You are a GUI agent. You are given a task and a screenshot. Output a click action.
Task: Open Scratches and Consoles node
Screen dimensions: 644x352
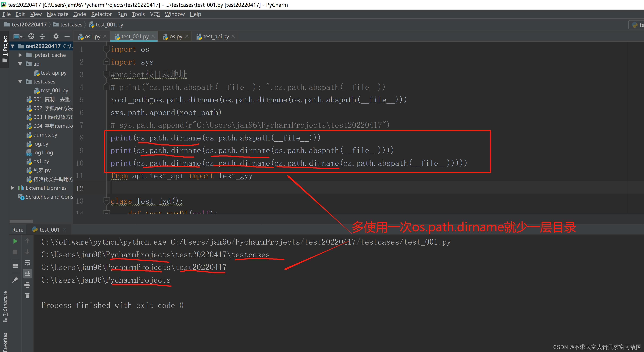click(46, 197)
